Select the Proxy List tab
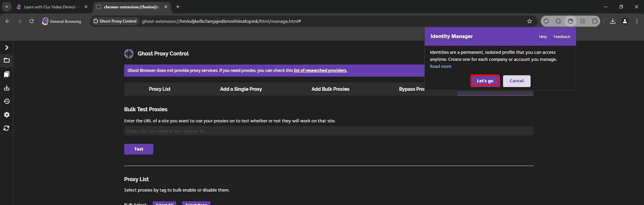Viewport: 644px width, 205px height. [x=160, y=89]
